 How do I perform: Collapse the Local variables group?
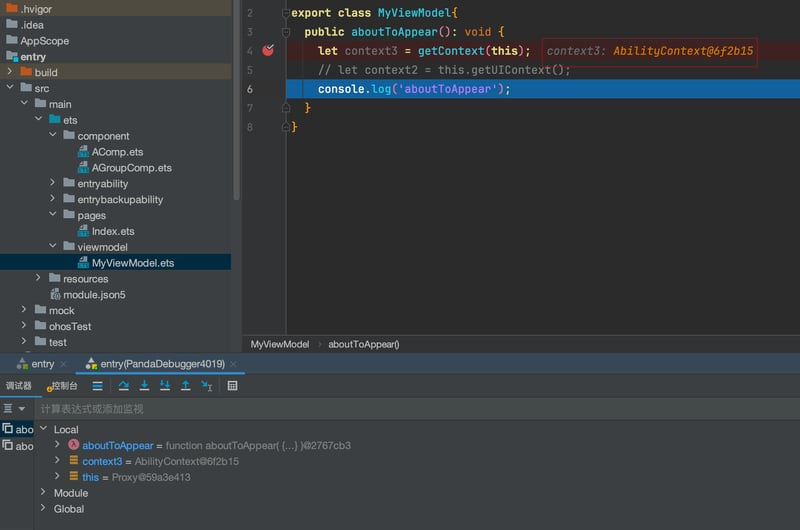pyautogui.click(x=43, y=429)
